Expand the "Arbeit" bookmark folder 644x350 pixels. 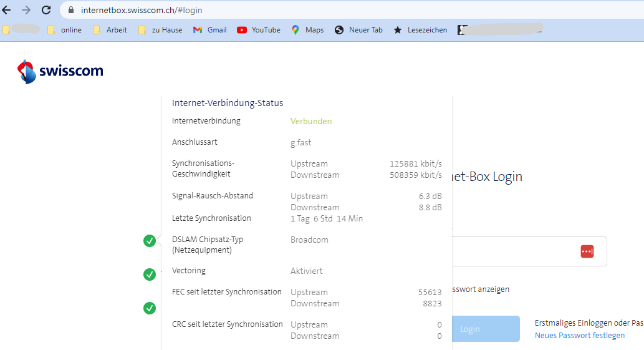coord(110,30)
